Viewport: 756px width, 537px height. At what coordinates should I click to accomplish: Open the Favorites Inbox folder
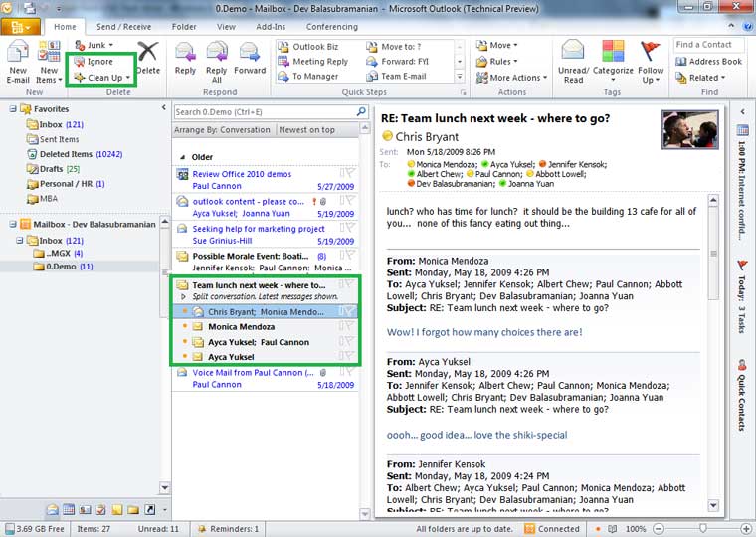click(55, 124)
